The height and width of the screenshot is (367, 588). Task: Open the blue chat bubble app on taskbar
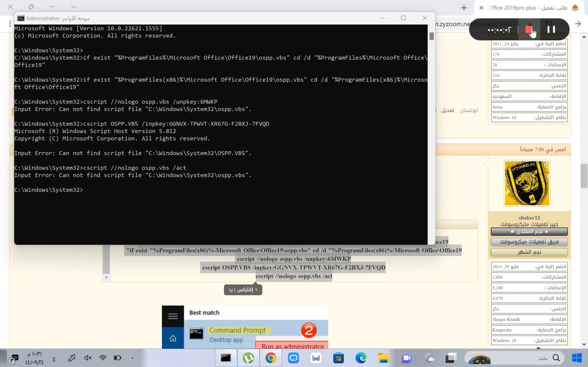[x=293, y=358]
